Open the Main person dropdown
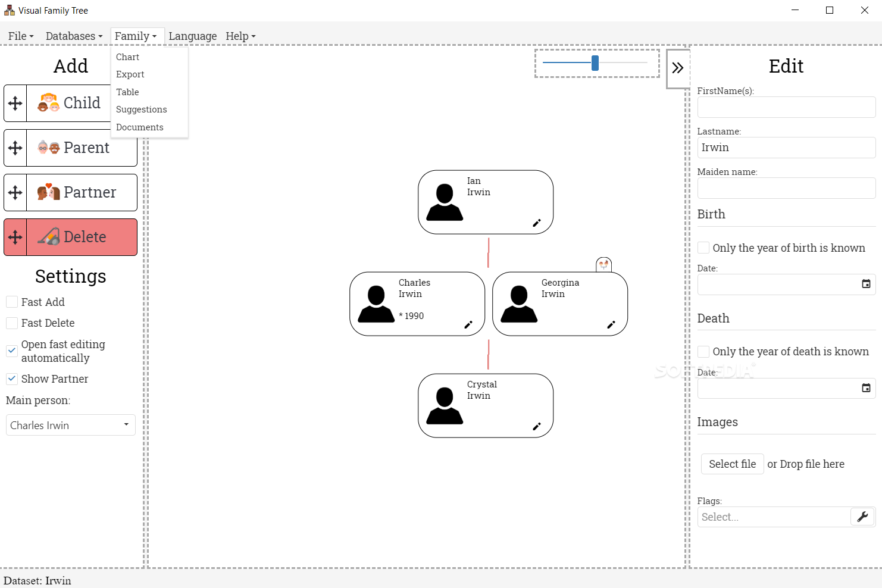882x588 pixels. pos(71,425)
